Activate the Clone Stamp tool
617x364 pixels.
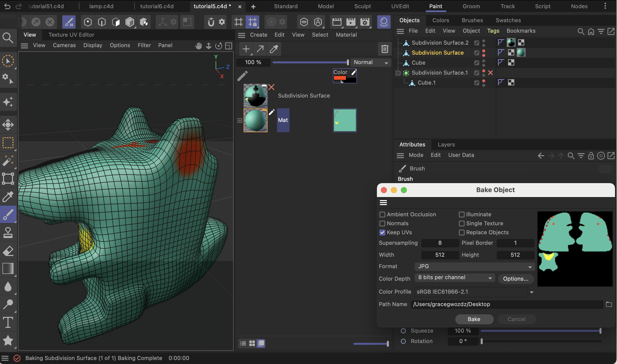8,233
